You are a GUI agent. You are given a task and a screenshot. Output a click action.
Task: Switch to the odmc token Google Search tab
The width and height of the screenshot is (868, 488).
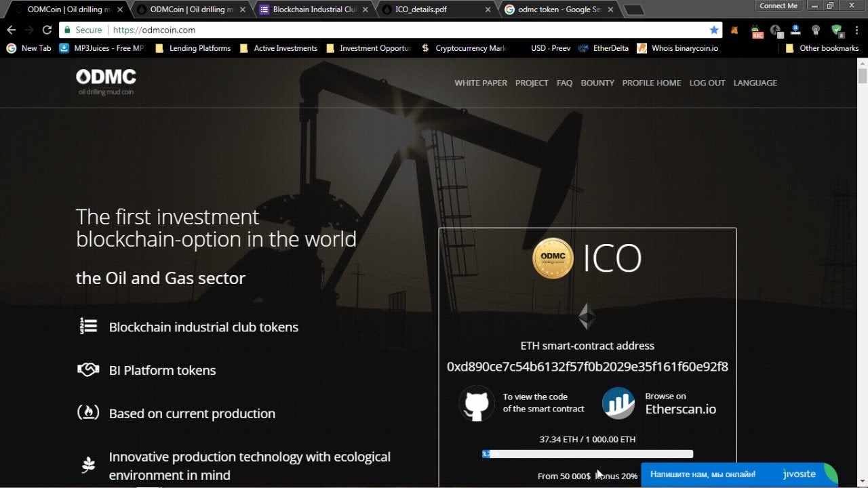coord(559,9)
